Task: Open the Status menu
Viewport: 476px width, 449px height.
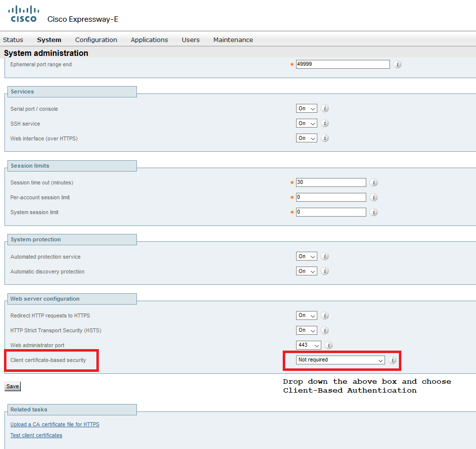Action: click(x=13, y=40)
